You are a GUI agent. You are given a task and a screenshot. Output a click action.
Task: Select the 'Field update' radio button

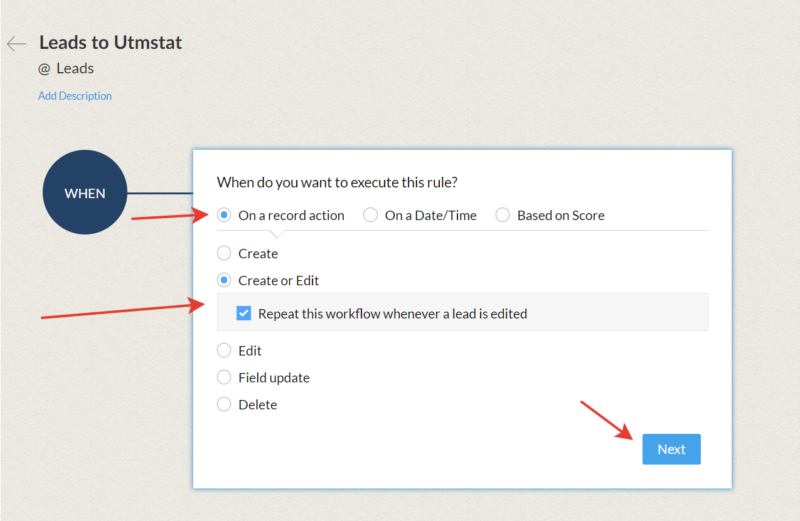pyautogui.click(x=224, y=378)
